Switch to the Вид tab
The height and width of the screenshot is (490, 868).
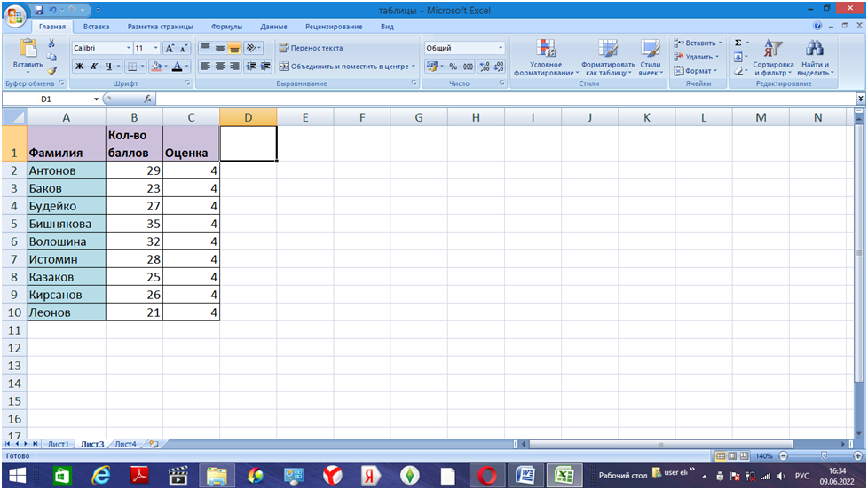387,27
